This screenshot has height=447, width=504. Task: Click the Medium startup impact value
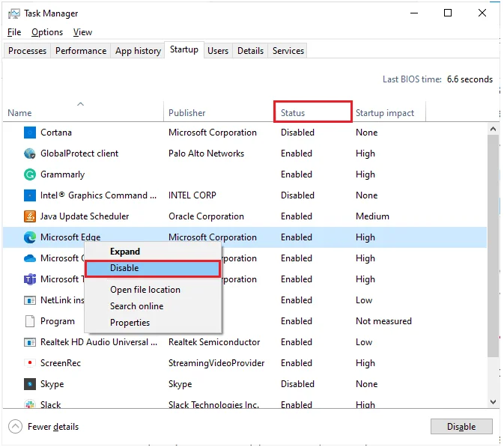[x=372, y=216]
